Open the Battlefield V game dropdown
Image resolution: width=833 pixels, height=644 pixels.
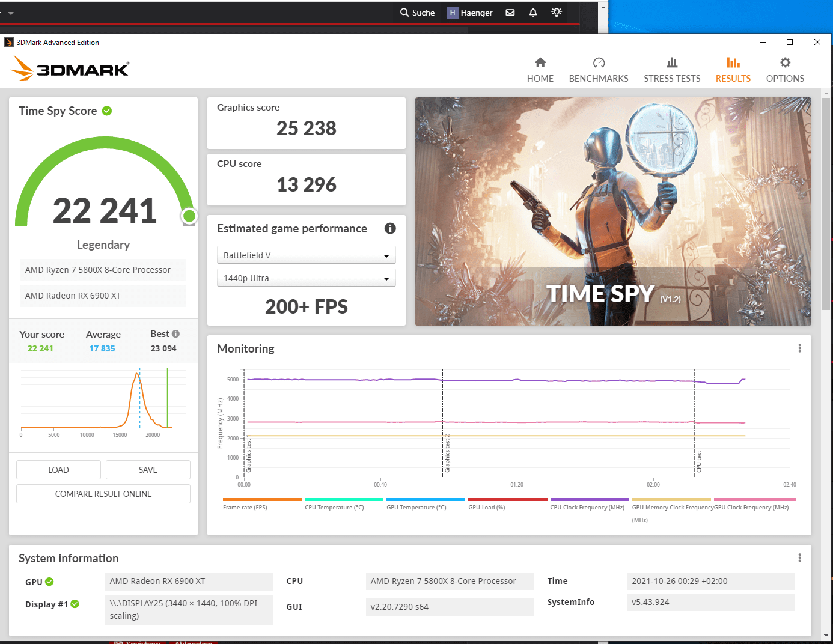(x=306, y=255)
